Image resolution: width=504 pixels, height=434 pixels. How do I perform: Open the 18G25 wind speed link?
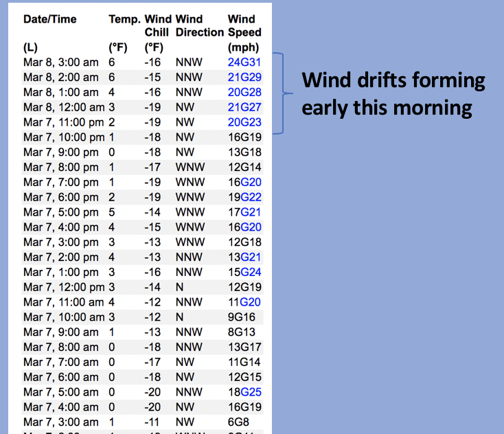click(244, 392)
